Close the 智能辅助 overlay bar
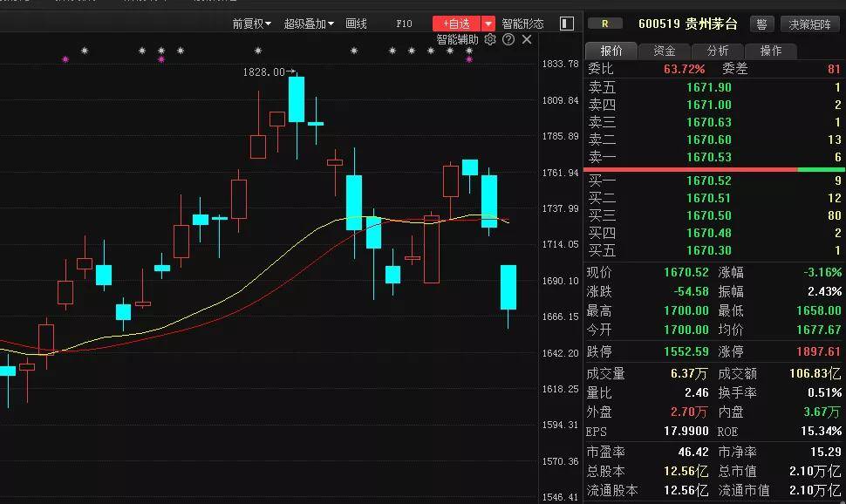846x504 pixels. click(527, 39)
